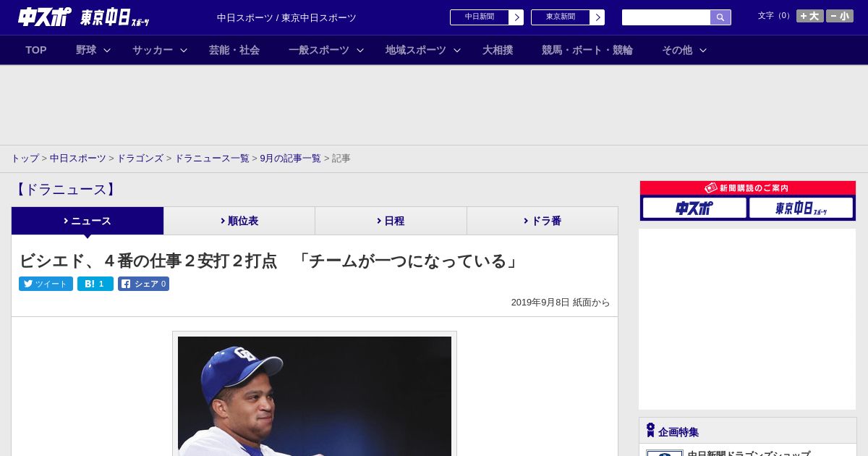Click the article photo of Viciedo

[x=315, y=396]
